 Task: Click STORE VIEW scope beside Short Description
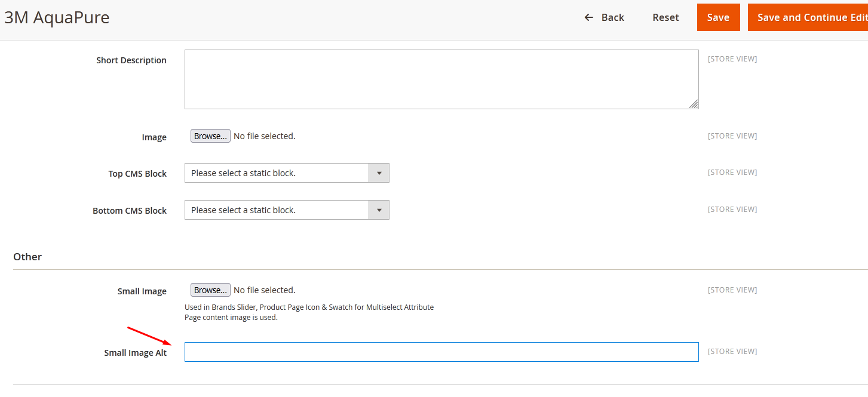pyautogui.click(x=732, y=59)
